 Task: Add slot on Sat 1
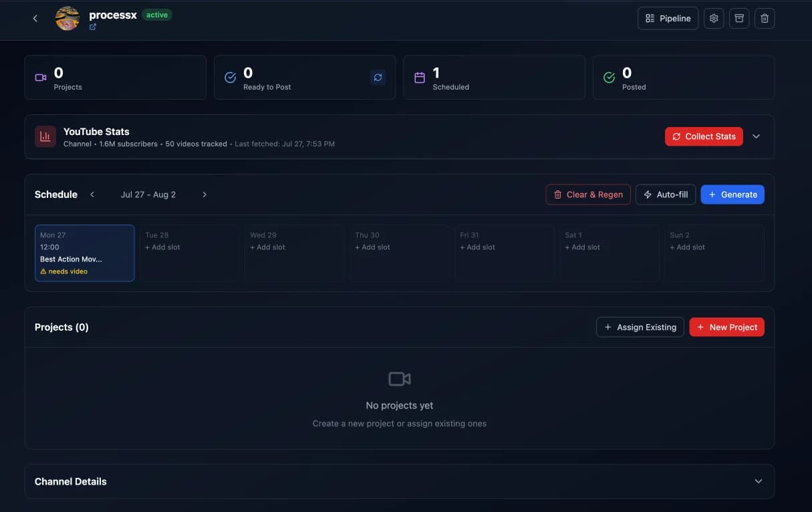click(582, 247)
